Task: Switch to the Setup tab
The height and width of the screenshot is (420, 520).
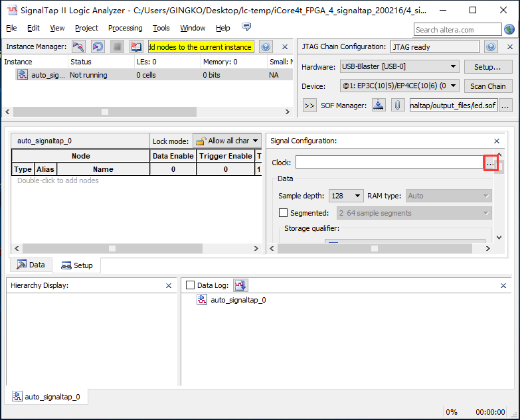Action: pos(76,265)
